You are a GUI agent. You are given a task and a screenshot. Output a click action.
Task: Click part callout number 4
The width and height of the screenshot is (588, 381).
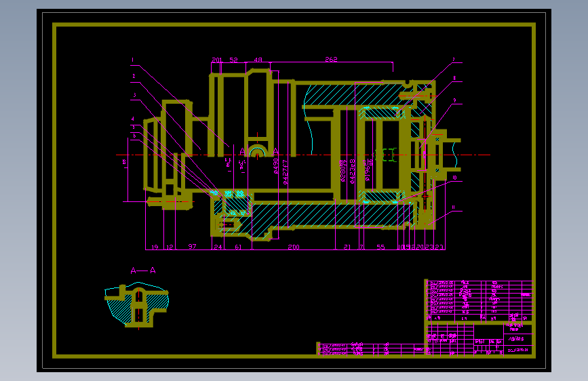point(133,119)
